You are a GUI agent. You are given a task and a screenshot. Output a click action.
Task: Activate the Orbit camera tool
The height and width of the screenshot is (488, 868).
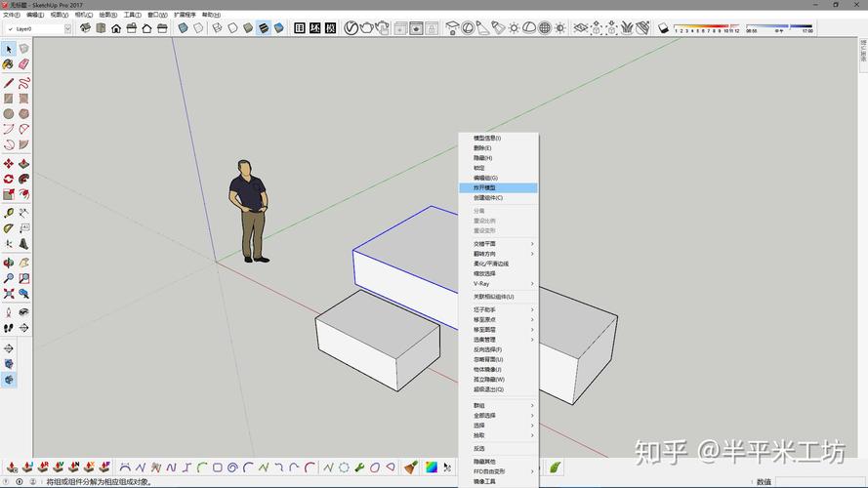(9, 262)
